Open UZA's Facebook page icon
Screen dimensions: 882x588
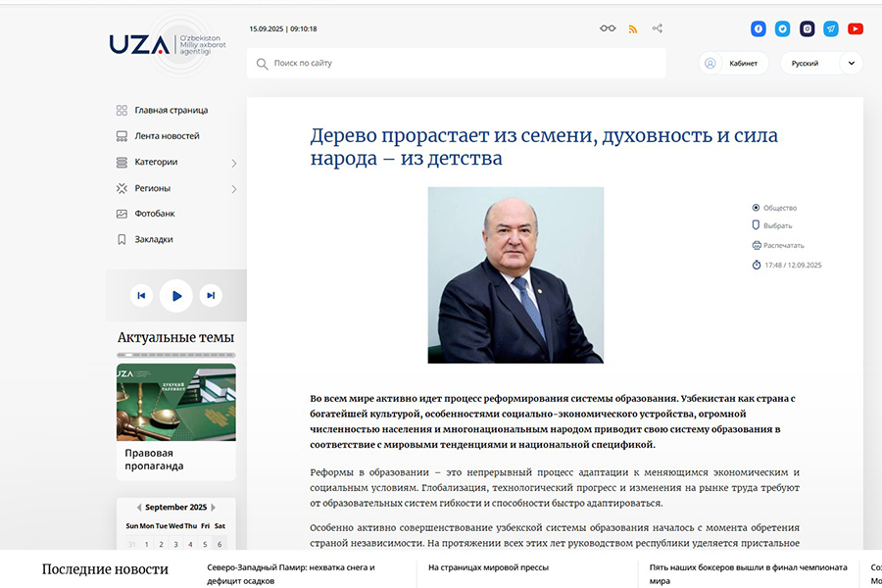(x=758, y=28)
